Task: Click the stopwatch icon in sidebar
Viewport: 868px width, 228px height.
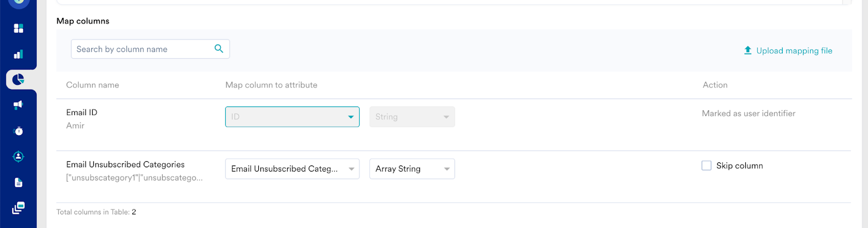Action: point(18,131)
